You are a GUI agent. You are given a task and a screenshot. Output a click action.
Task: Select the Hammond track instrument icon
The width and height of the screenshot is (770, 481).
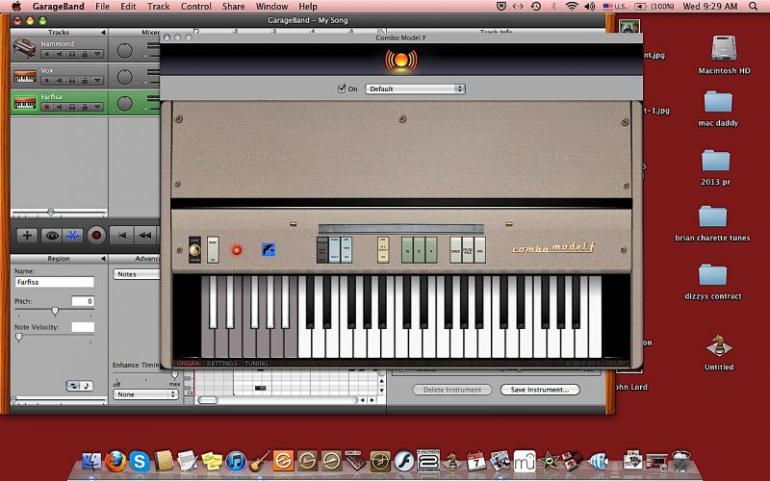(x=25, y=49)
